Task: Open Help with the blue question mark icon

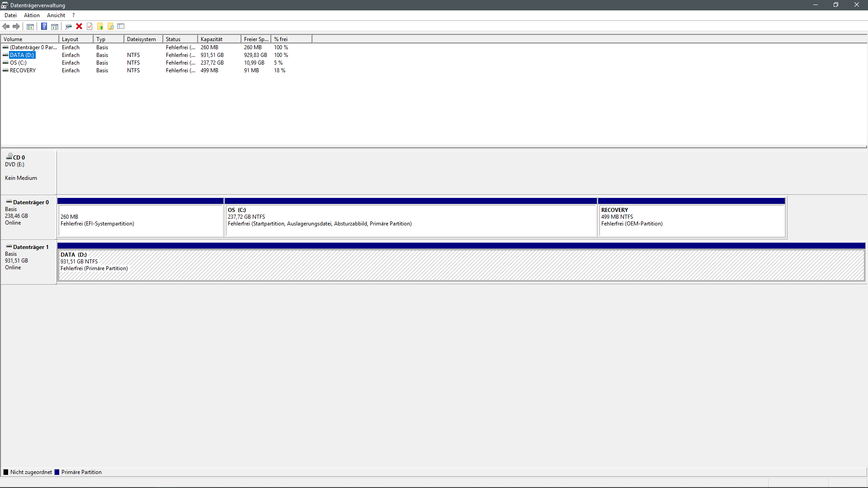Action: (44, 26)
